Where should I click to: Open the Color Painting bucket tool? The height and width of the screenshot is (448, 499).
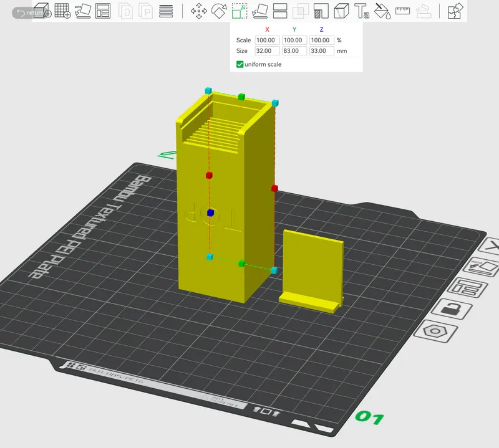coord(382,11)
